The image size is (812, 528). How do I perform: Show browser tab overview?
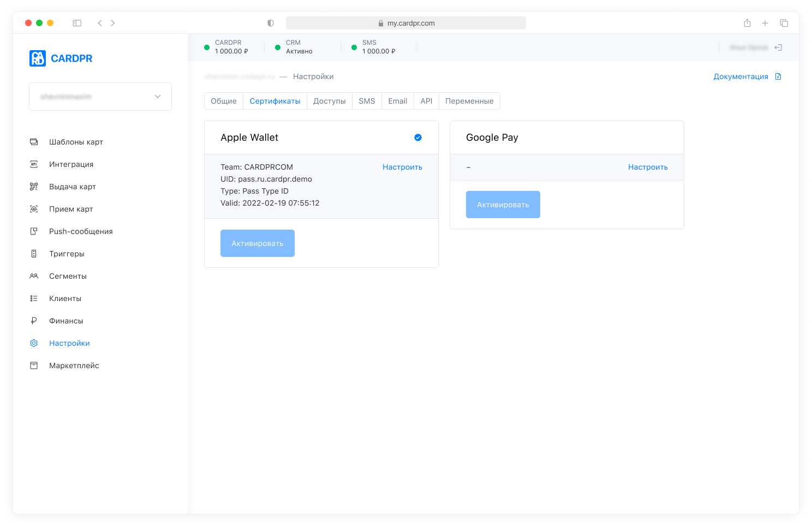[784, 23]
